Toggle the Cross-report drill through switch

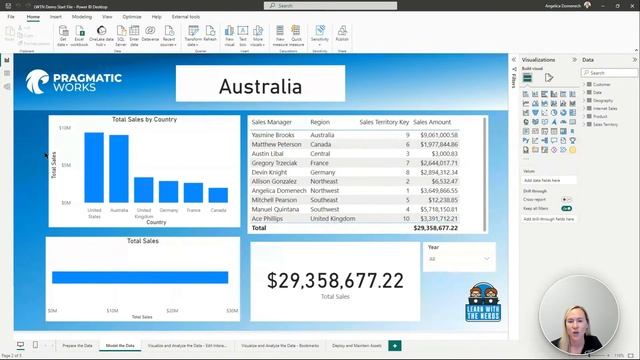567,200
